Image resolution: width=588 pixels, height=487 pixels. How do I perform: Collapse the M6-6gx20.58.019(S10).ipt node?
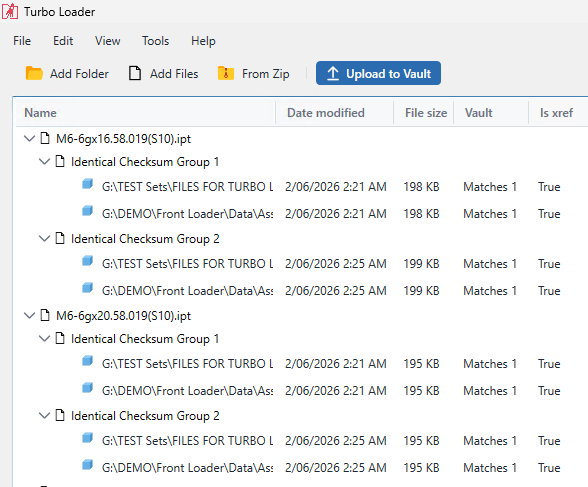point(29,315)
